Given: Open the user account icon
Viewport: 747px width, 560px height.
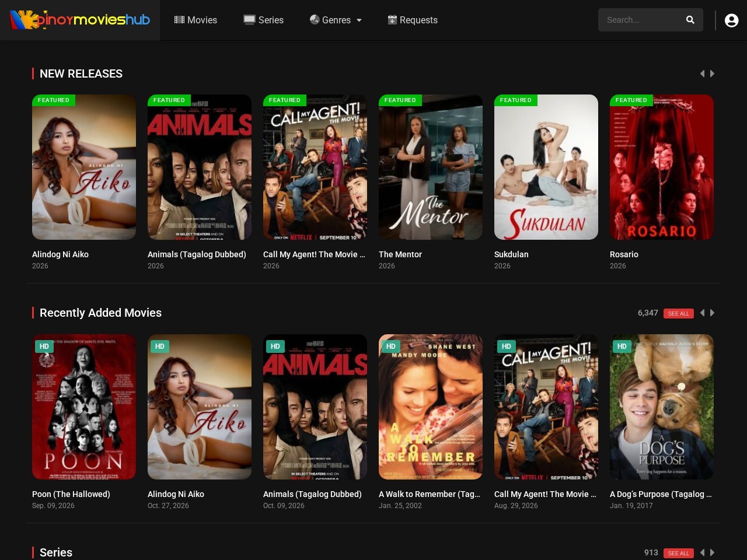Looking at the screenshot, I should (x=731, y=20).
